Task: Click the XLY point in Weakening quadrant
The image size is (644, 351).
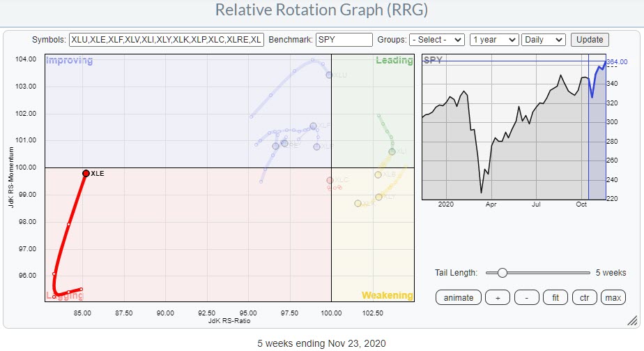Action: click(x=378, y=197)
